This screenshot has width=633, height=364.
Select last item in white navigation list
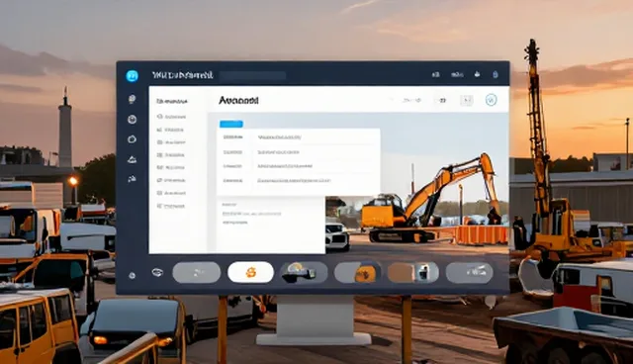click(x=171, y=206)
